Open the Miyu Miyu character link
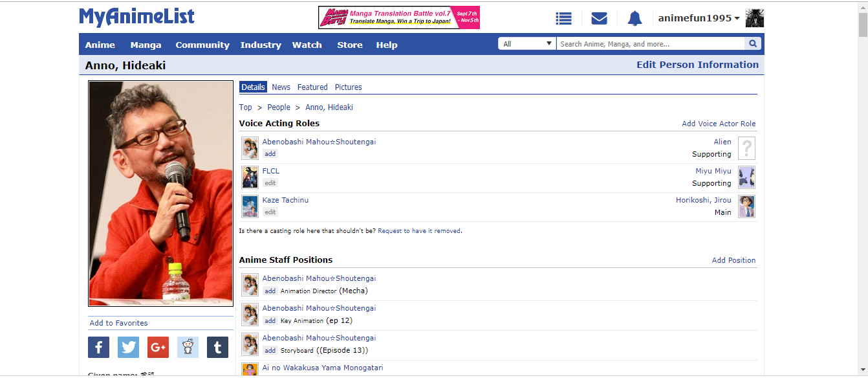 pyautogui.click(x=713, y=171)
